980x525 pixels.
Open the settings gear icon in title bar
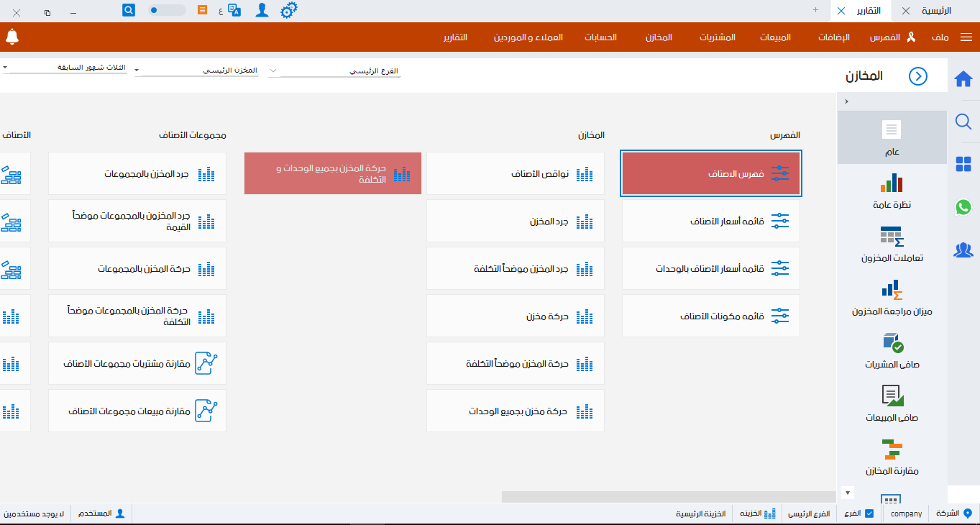click(x=289, y=10)
